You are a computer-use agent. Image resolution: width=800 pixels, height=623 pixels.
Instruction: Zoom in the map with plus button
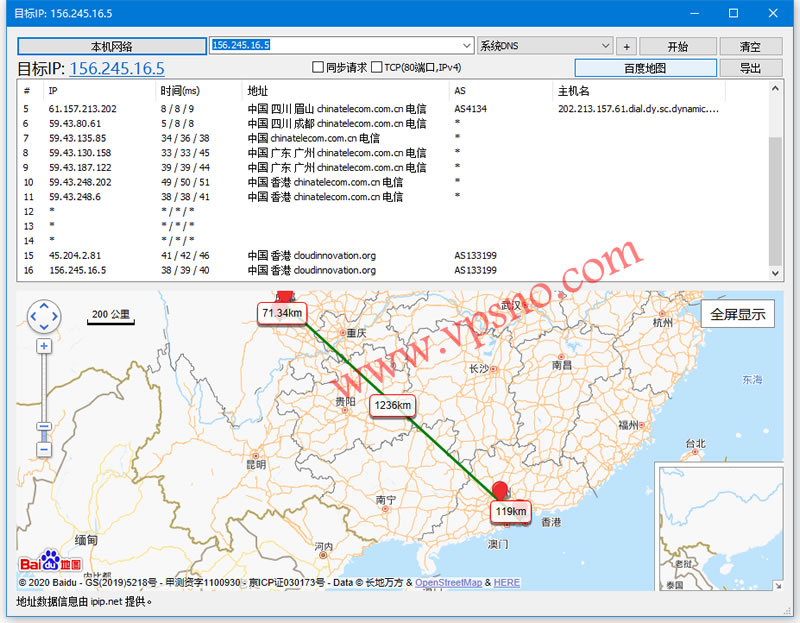(x=44, y=346)
